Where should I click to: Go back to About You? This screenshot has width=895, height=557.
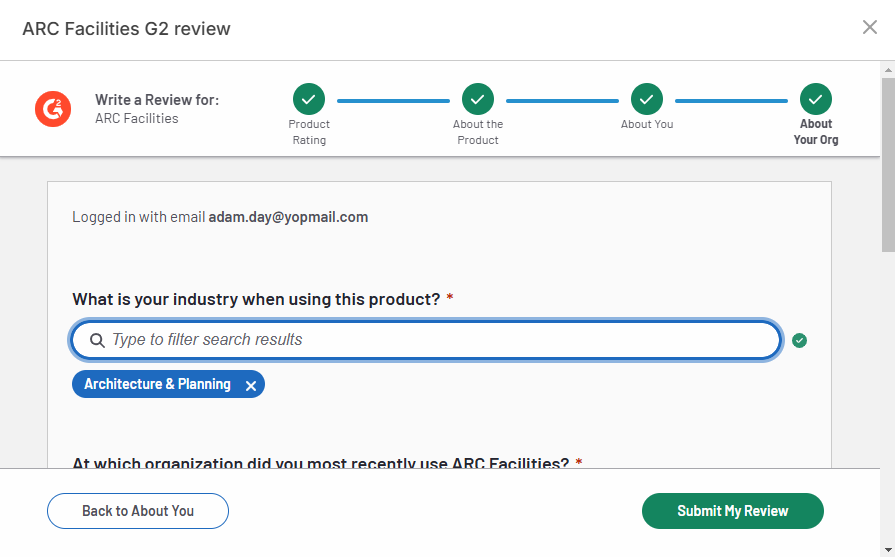tap(138, 511)
